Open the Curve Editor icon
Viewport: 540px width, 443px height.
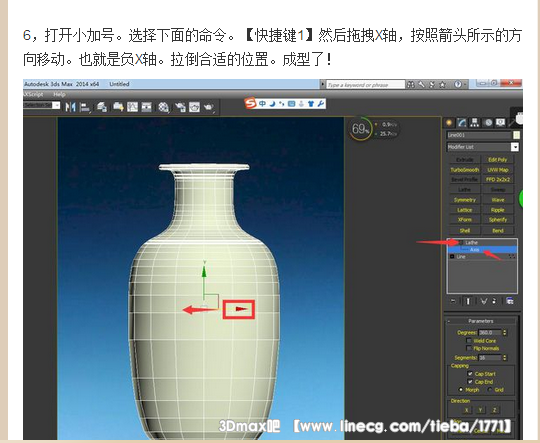coord(133,107)
